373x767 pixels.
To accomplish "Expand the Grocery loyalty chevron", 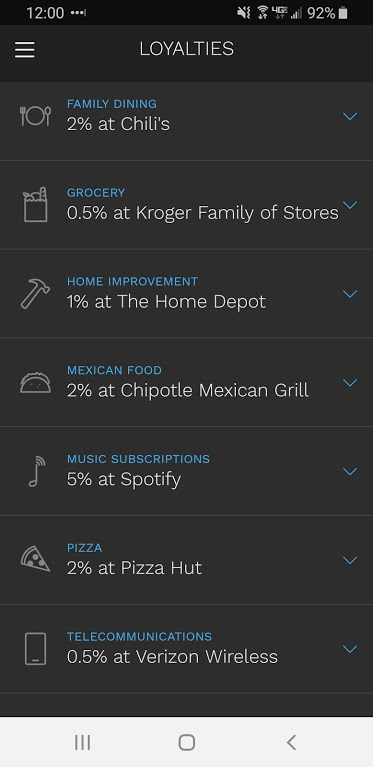I will tap(350, 204).
